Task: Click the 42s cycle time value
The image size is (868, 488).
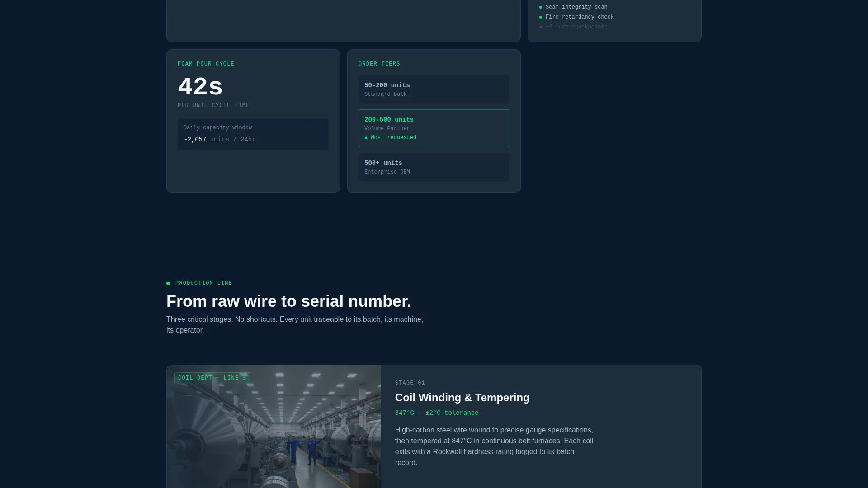Action: point(200,86)
